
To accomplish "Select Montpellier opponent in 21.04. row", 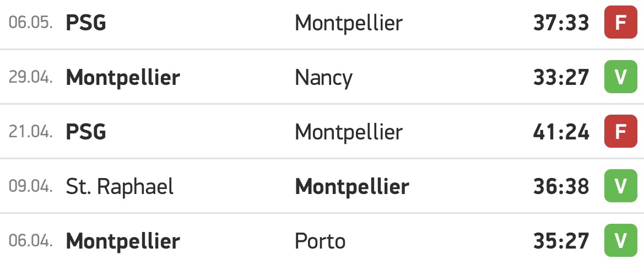I will (349, 132).
